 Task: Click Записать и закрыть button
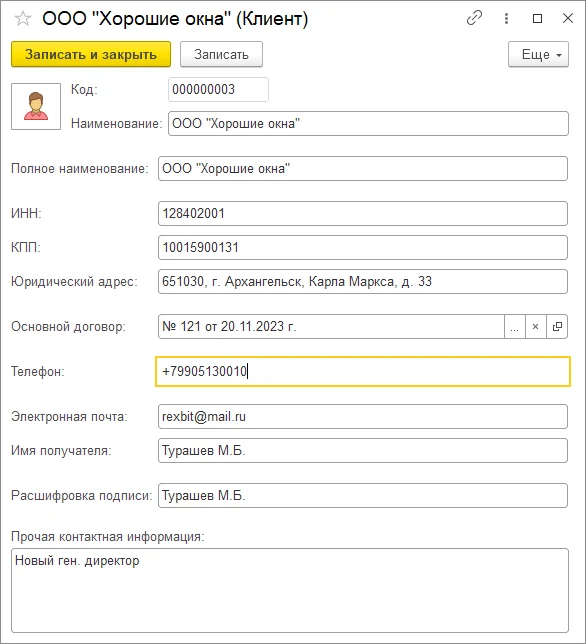(91, 54)
